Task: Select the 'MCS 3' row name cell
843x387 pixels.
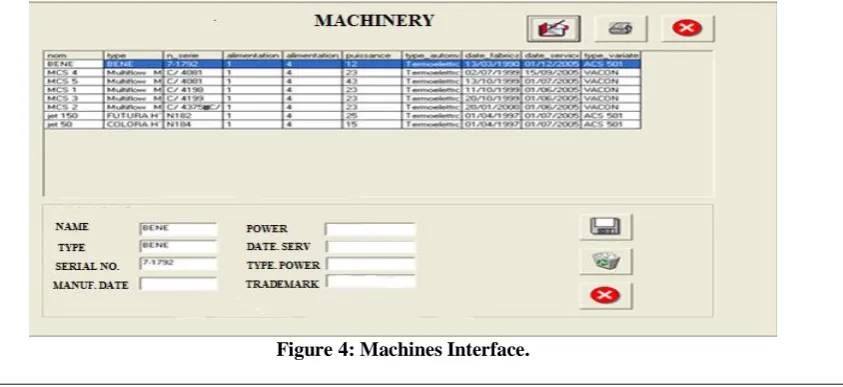Action: pyautogui.click(x=74, y=98)
